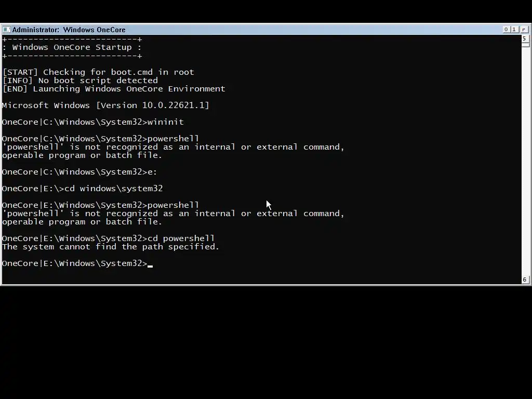532x399 pixels.
Task: Click the "E:\>cd windows\system32" command line
Action: [83, 189]
